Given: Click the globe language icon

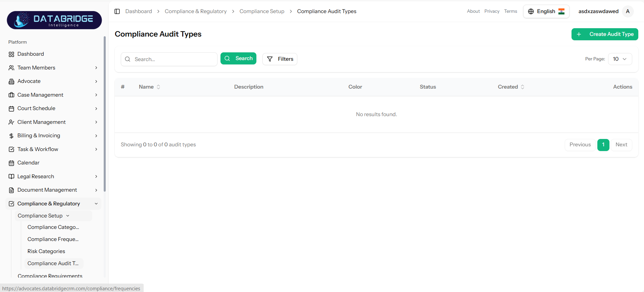Looking at the screenshot, I should (x=531, y=11).
